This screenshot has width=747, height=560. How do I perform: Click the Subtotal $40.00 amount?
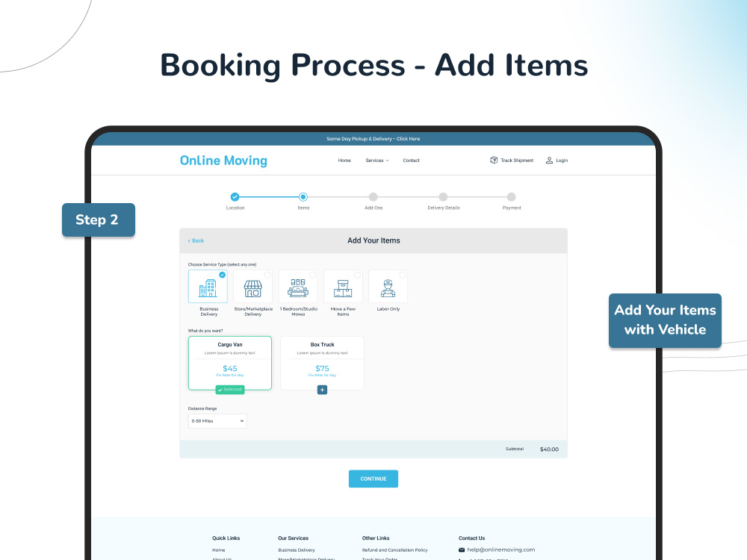(549, 449)
